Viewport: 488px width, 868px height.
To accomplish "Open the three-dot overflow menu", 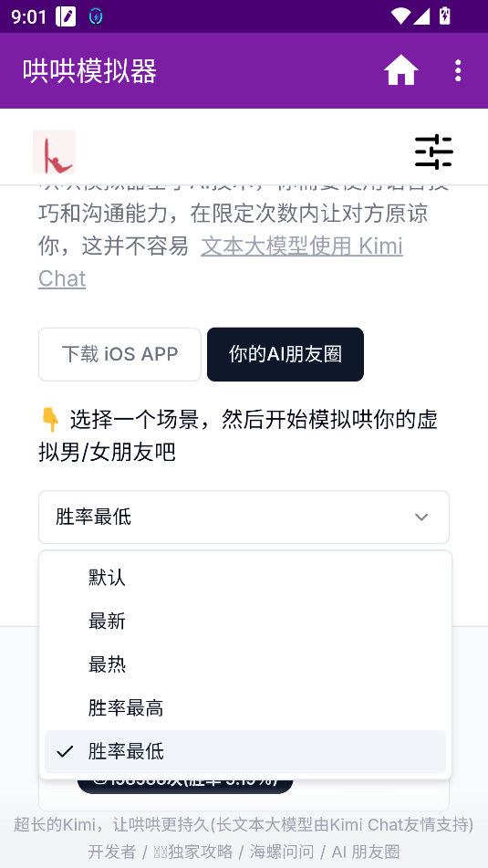I will [458, 71].
